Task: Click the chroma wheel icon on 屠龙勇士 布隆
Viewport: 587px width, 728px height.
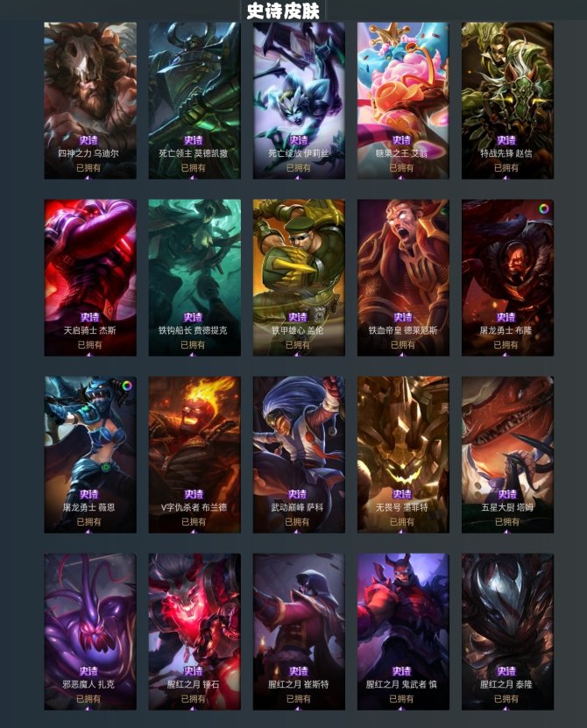Action: coord(543,209)
